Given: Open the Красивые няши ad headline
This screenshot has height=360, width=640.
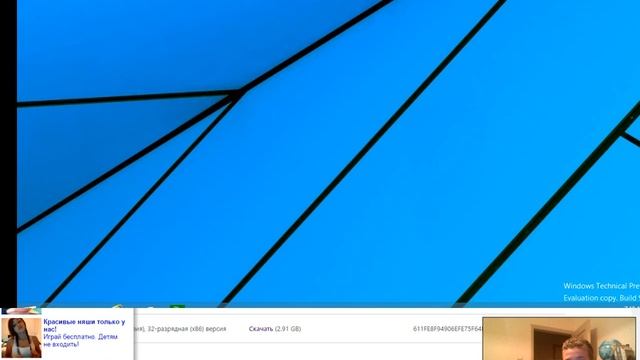Looking at the screenshot, I should (84, 325).
